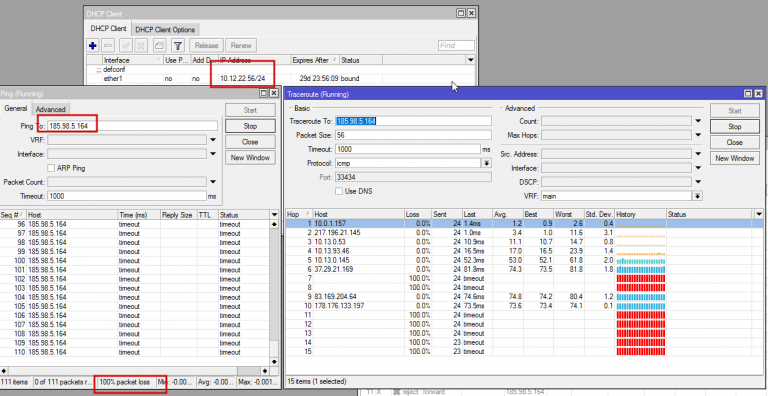Open the Advanced tab in Ping window
This screenshot has width=768, height=396.
pos(50,109)
